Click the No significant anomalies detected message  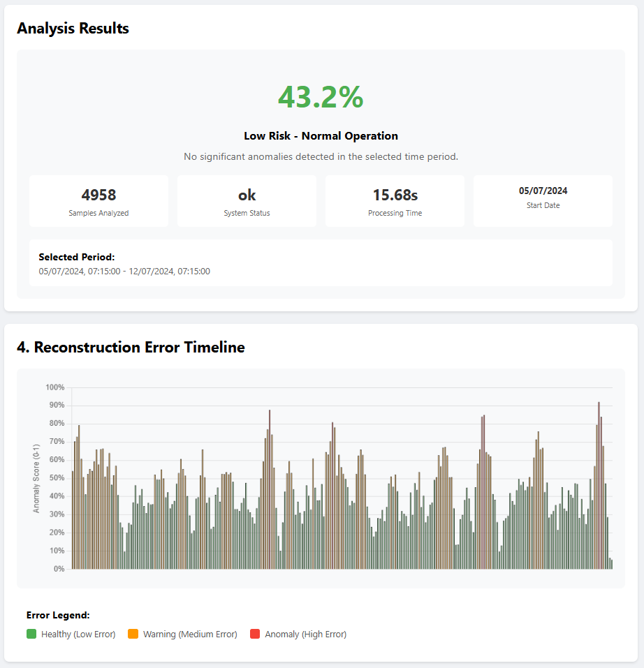point(321,156)
